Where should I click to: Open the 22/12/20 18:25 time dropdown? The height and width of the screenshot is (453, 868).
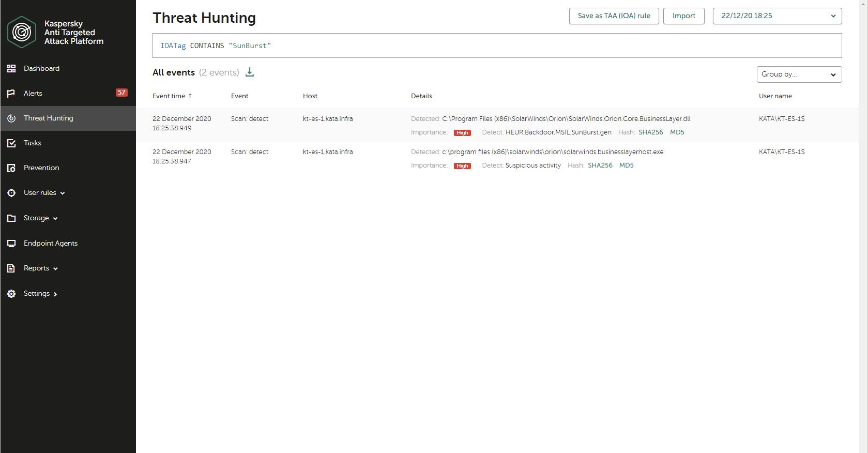pyautogui.click(x=778, y=16)
